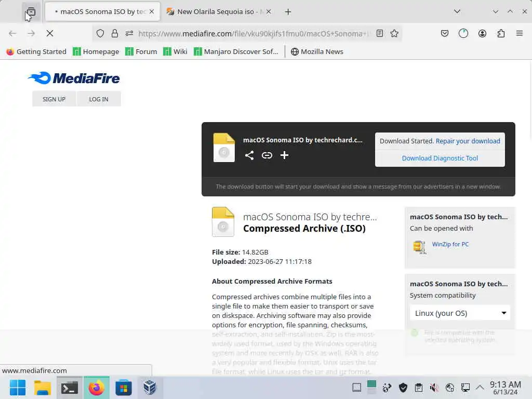The height and width of the screenshot is (399, 532).
Task: Click Firefox icon in taskbar
Action: point(97,388)
